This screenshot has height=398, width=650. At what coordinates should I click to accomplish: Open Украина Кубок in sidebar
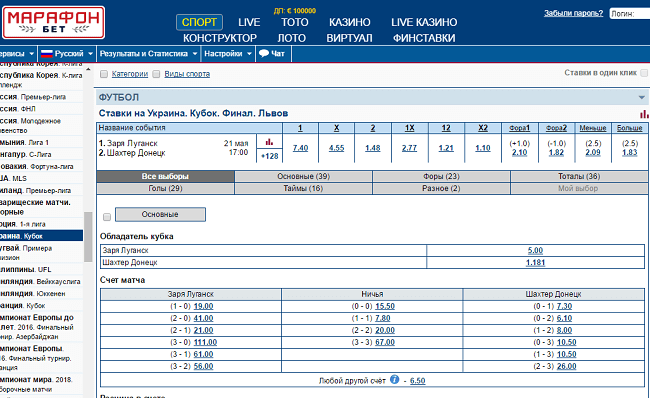pos(41,236)
